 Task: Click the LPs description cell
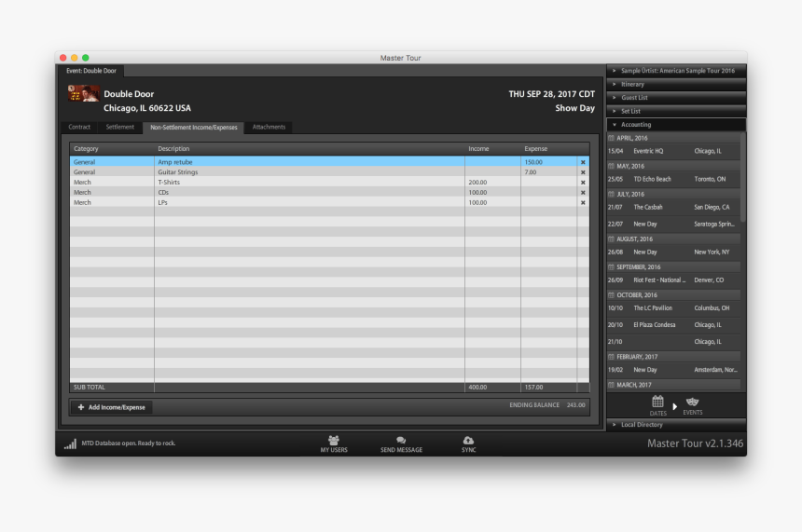point(310,203)
